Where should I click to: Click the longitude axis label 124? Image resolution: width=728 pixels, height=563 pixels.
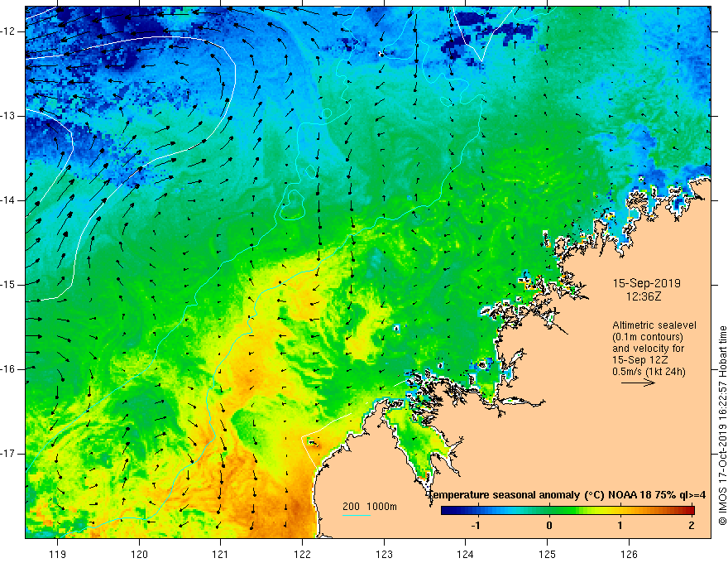(x=466, y=554)
